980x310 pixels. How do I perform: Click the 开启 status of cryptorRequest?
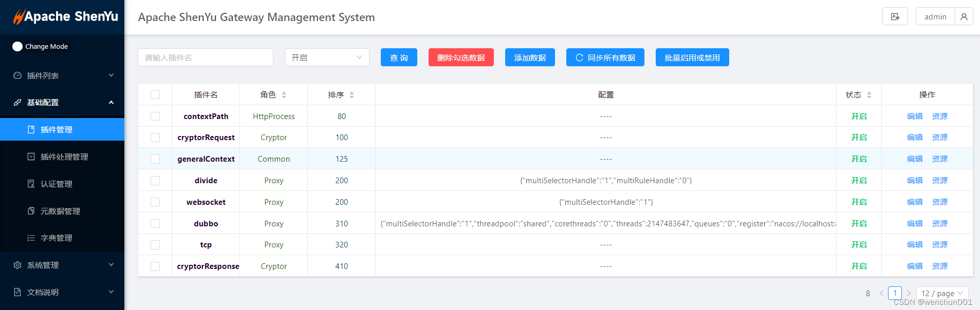click(859, 138)
